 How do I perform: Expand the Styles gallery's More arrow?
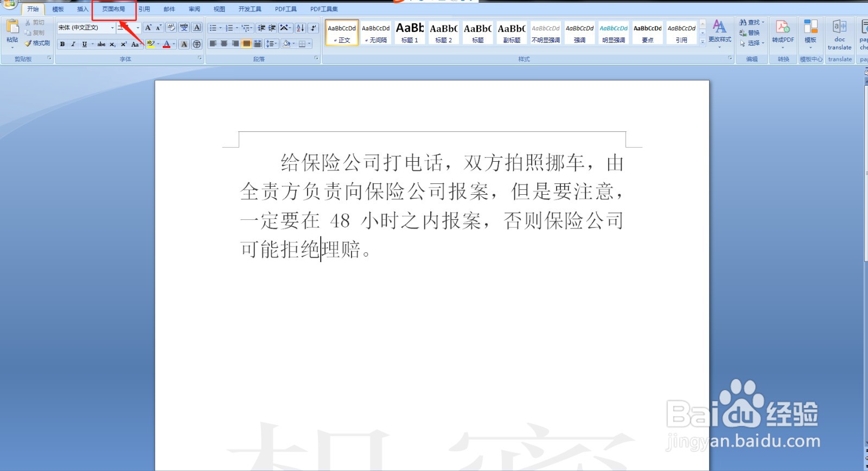pos(703,41)
